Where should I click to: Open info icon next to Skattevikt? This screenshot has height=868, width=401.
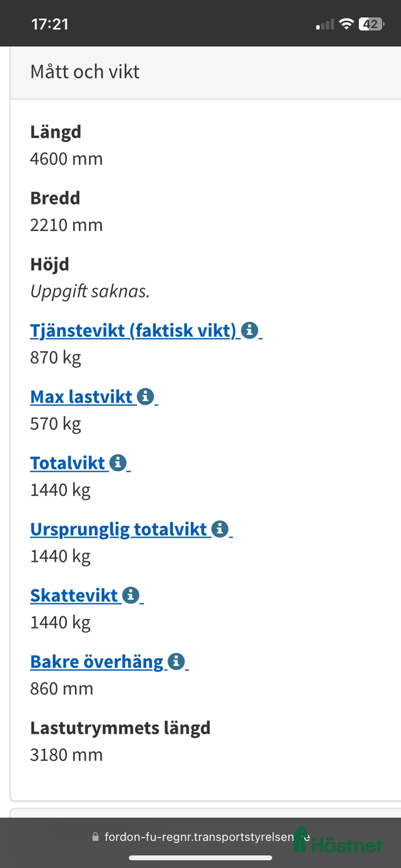pos(131,595)
